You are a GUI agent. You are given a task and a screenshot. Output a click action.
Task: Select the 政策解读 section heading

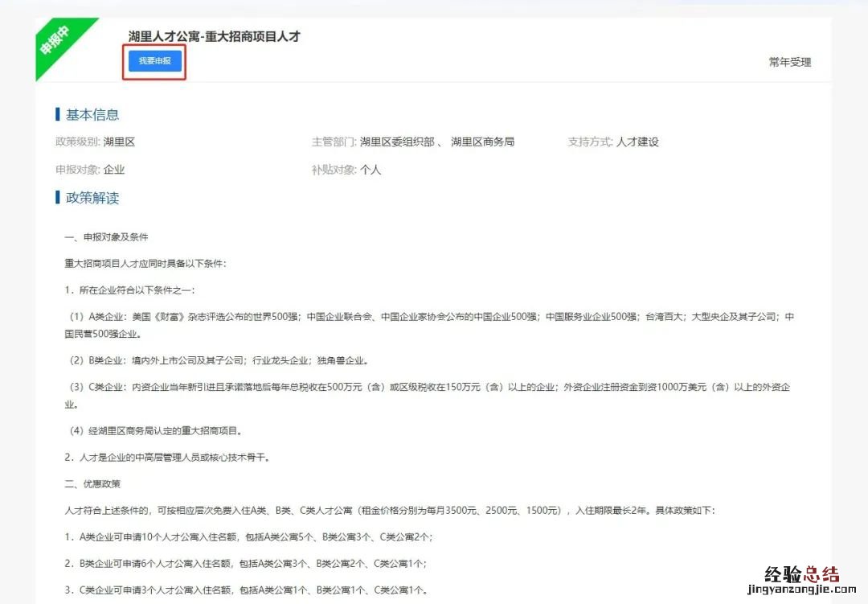92,198
